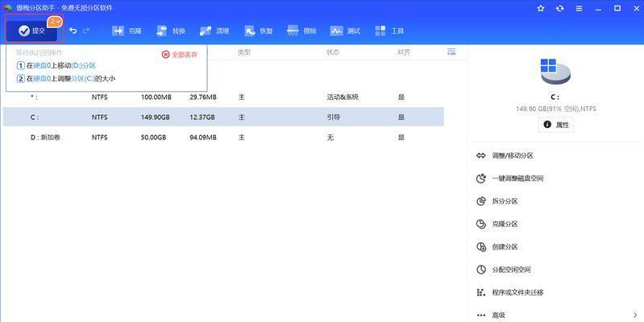Image resolution: width=644 pixels, height=322 pixels.
Task: Choose 拆分分区 (Split partition)
Action: click(497, 201)
